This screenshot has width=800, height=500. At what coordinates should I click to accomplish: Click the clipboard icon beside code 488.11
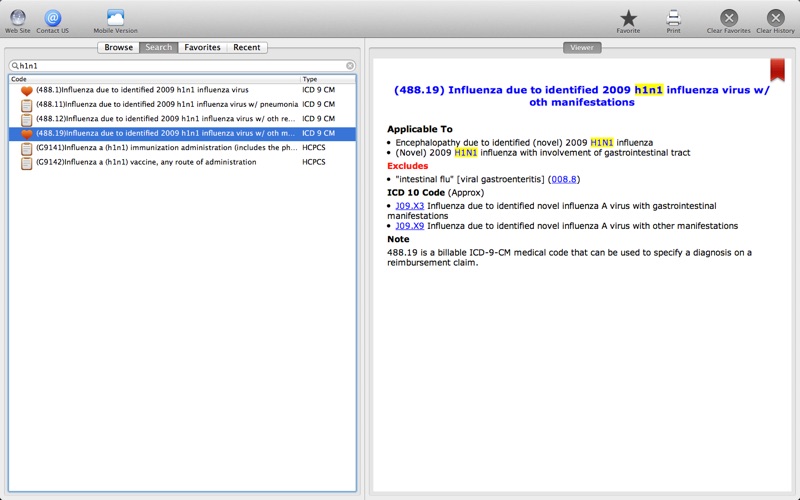click(27, 105)
